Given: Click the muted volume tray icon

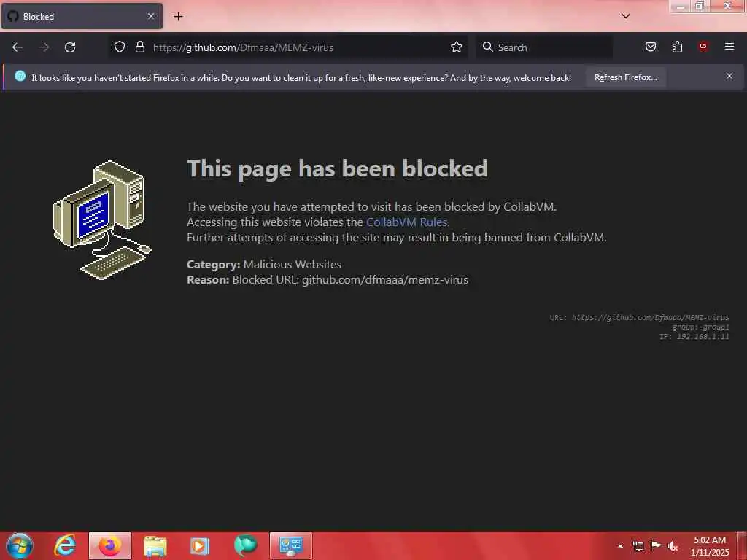Looking at the screenshot, I should point(673,546).
